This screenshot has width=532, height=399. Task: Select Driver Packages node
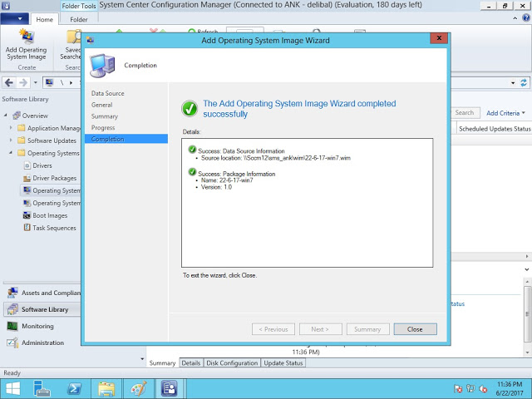pyautogui.click(x=54, y=178)
